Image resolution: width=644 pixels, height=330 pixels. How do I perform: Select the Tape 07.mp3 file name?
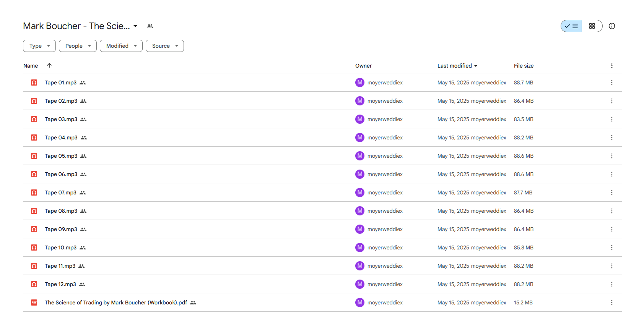click(60, 192)
